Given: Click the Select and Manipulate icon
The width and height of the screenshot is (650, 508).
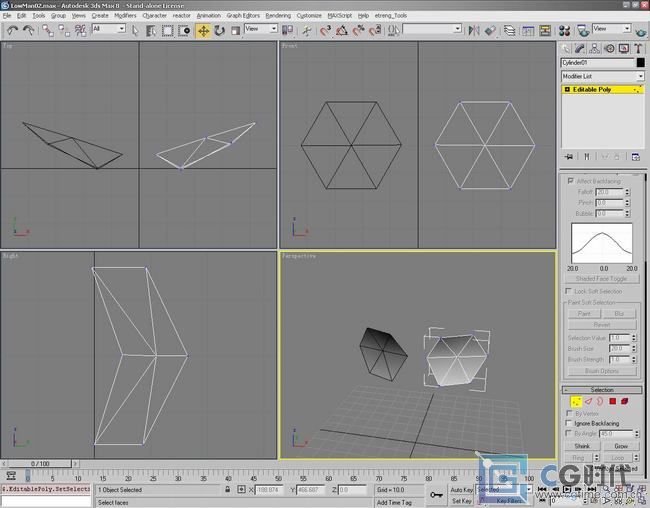Looking at the screenshot, I should pyautogui.click(x=307, y=30).
